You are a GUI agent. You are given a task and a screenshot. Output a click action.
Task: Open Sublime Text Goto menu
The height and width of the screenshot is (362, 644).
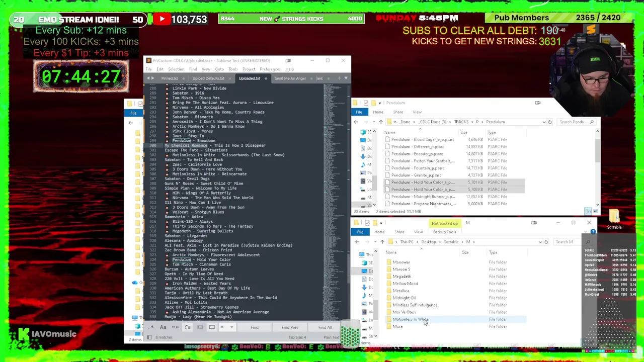coord(219,69)
